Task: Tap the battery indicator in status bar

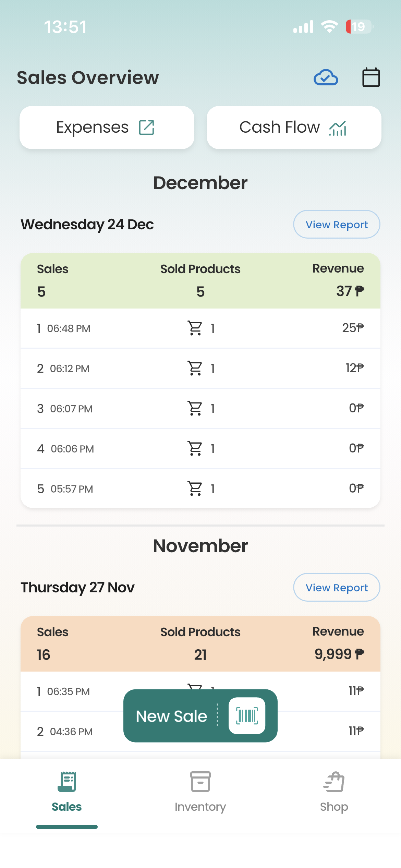Action: pyautogui.click(x=359, y=27)
